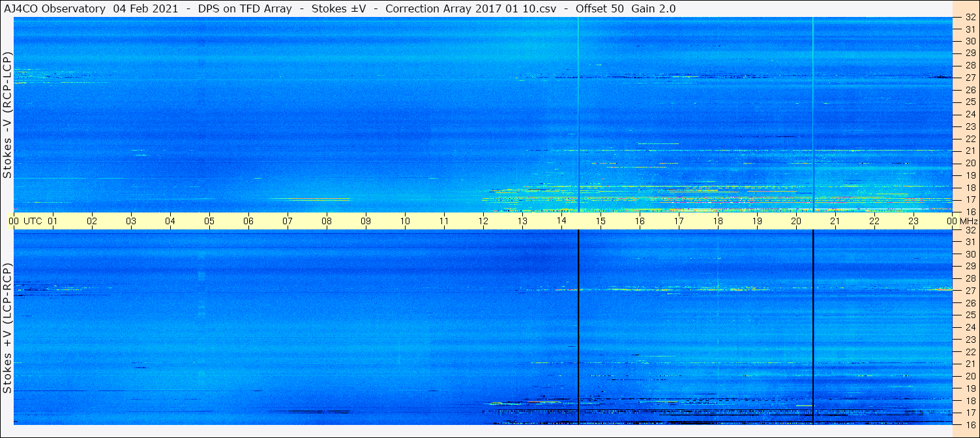Select the 17 hour tick on time axis
This screenshot has height=438, width=980.
679,221
